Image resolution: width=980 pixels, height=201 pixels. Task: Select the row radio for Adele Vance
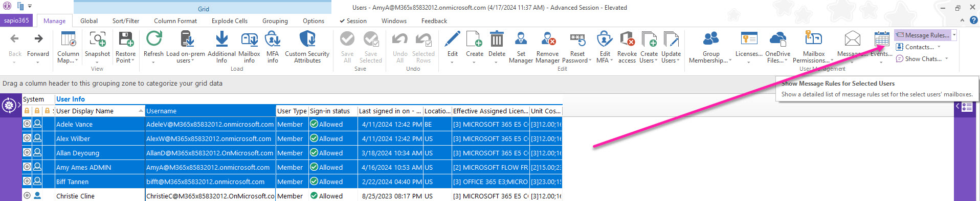click(x=27, y=124)
